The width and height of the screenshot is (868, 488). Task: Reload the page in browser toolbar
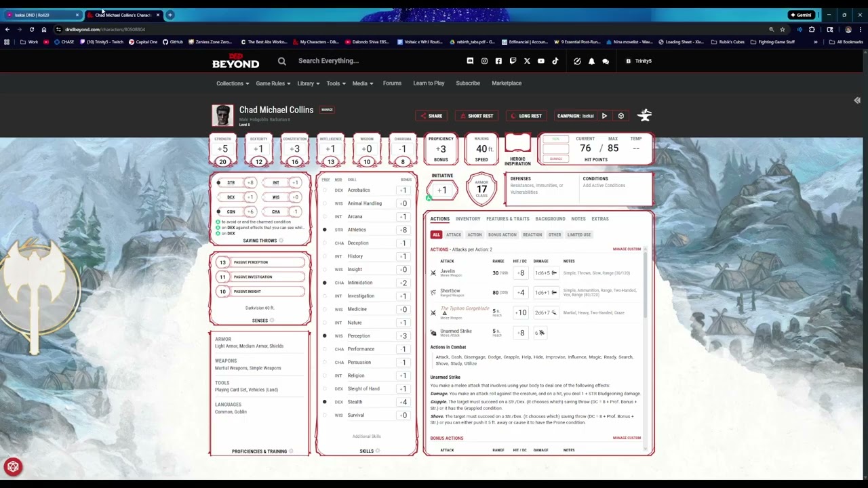31,30
